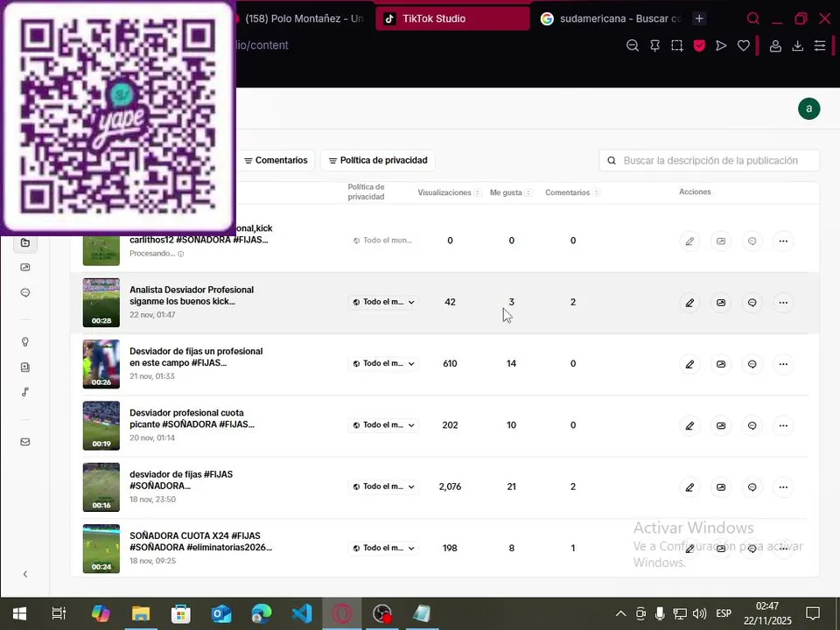The width and height of the screenshot is (840, 630).
Task: Switch to the 'TikTok Studio' browser tab
Action: click(452, 18)
